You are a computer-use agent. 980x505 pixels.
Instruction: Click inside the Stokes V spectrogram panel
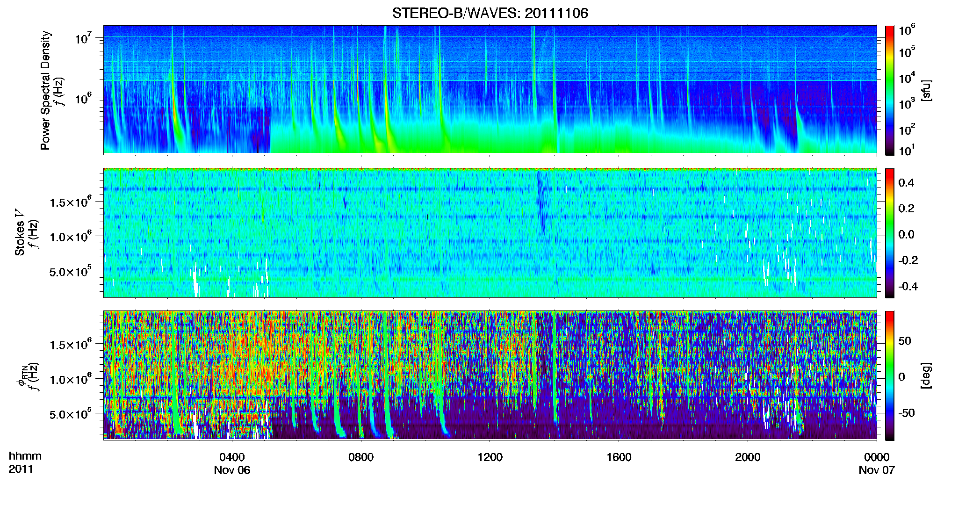pyautogui.click(x=490, y=232)
